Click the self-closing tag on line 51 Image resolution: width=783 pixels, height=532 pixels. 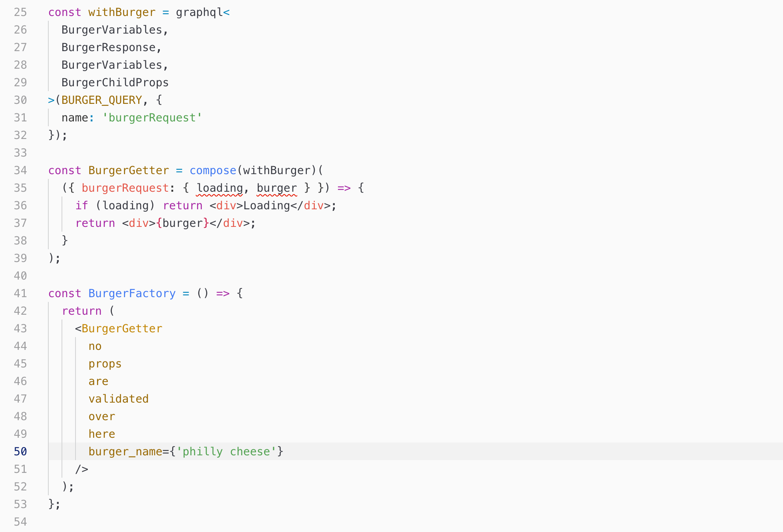coord(82,469)
